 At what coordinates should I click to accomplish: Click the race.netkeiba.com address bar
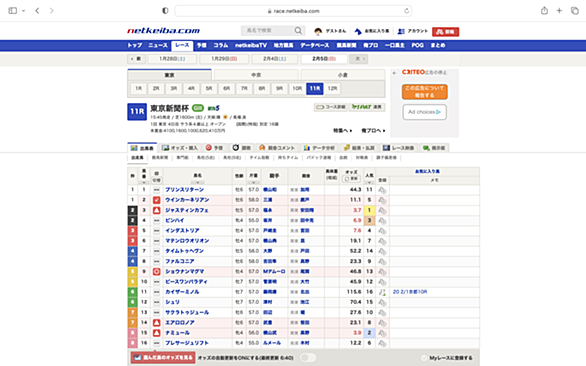[x=293, y=11]
